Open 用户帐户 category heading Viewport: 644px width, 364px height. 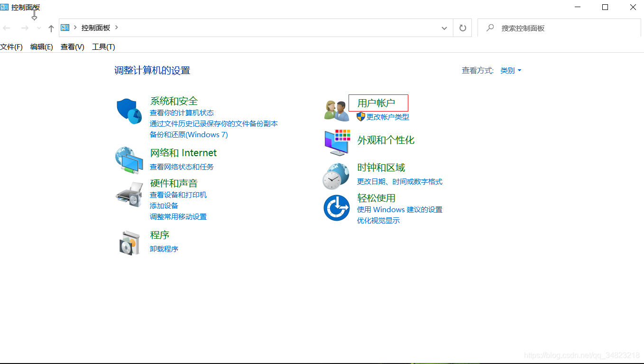click(x=376, y=103)
